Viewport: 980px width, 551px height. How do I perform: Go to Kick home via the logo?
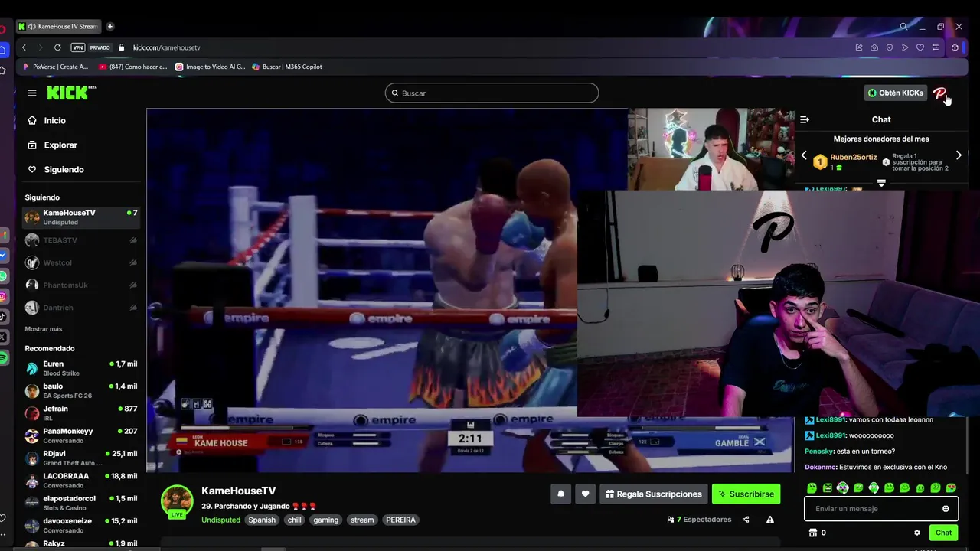71,93
